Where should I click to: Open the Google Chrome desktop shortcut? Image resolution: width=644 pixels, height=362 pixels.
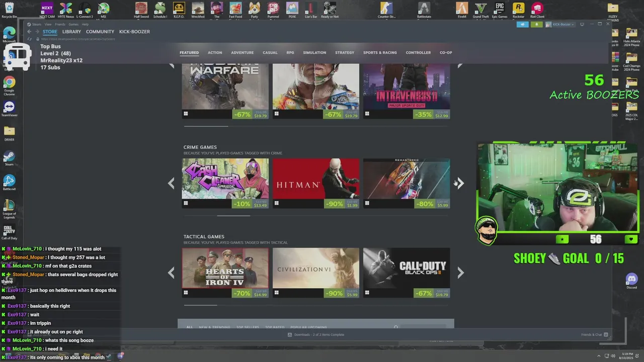(9, 86)
